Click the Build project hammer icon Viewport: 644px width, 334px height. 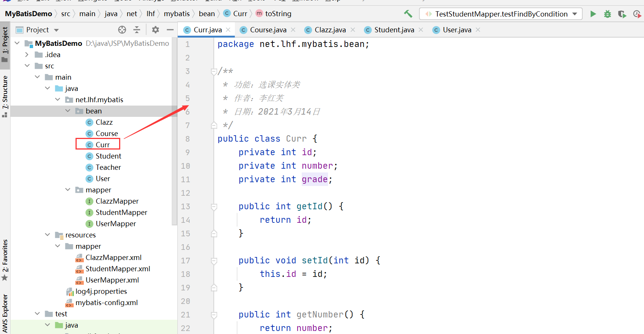click(x=408, y=14)
